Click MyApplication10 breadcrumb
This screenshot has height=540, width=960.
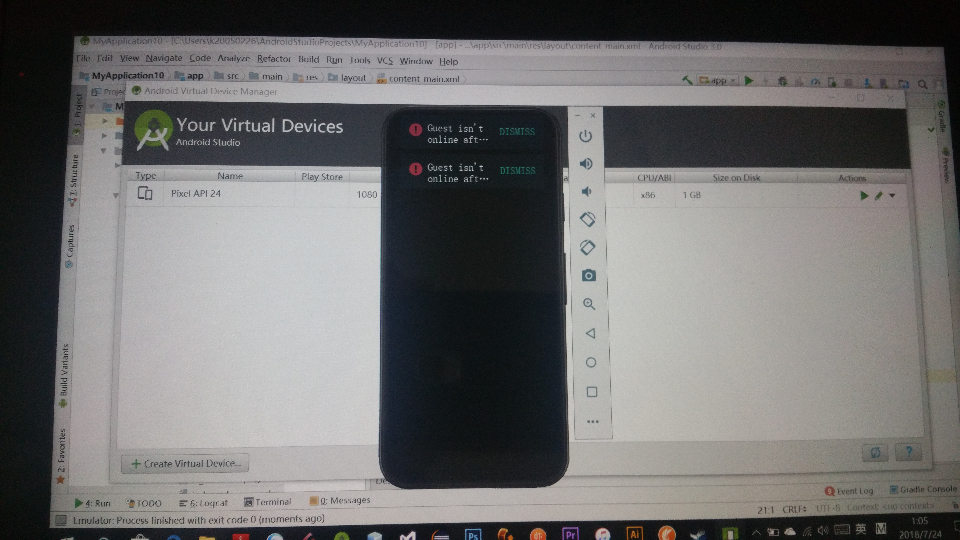[x=122, y=75]
